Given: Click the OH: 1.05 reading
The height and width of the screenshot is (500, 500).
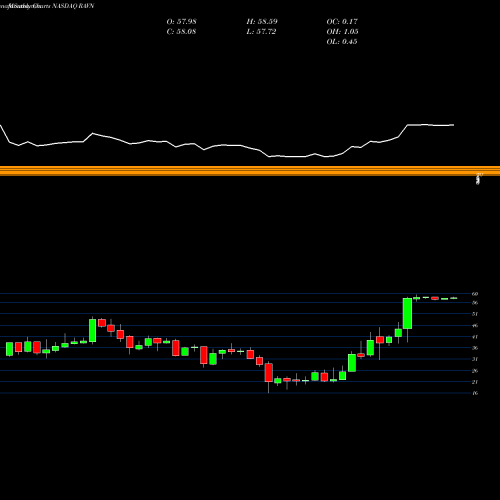Looking at the screenshot, I should pyautogui.click(x=342, y=32).
